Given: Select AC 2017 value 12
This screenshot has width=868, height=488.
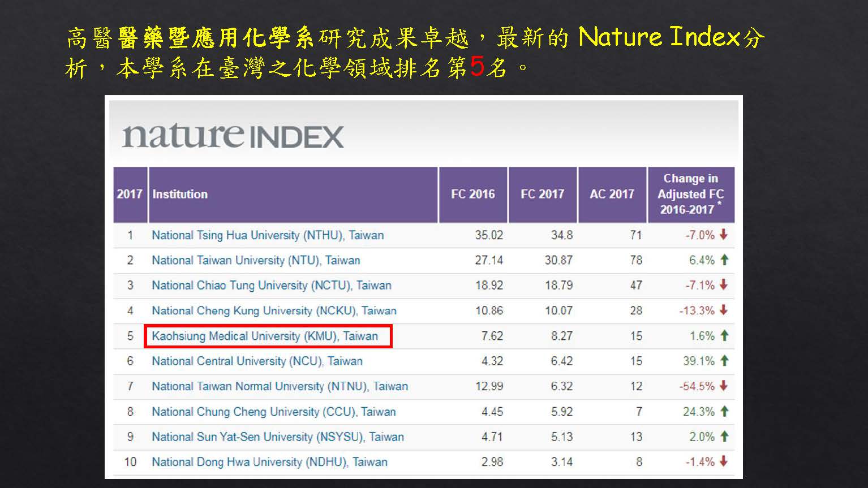Looking at the screenshot, I should 636,386.
